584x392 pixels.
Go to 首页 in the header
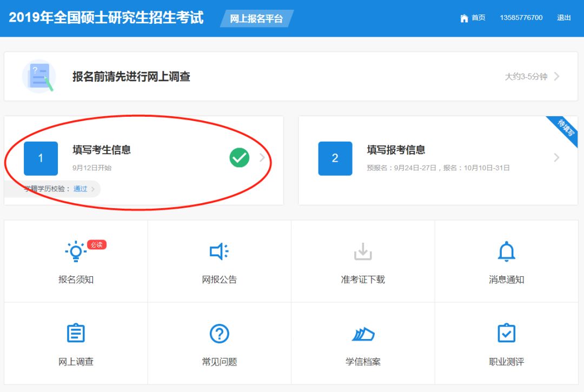478,18
